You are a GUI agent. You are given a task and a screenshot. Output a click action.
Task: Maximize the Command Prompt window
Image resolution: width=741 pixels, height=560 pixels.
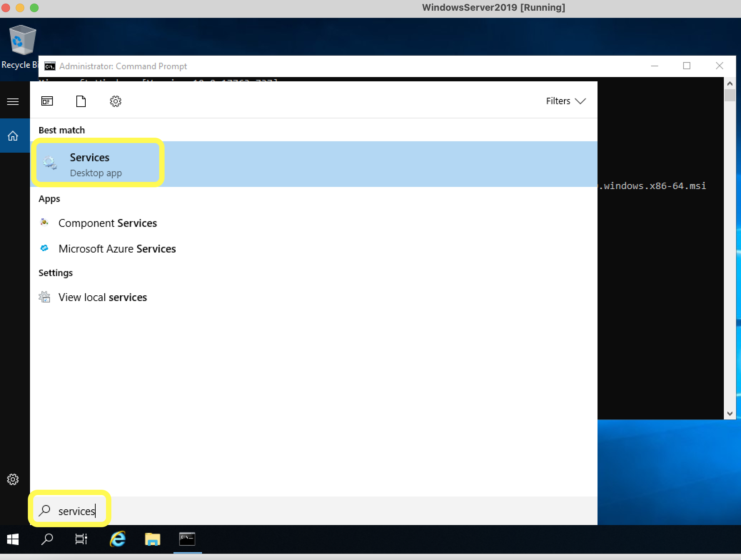click(x=687, y=66)
